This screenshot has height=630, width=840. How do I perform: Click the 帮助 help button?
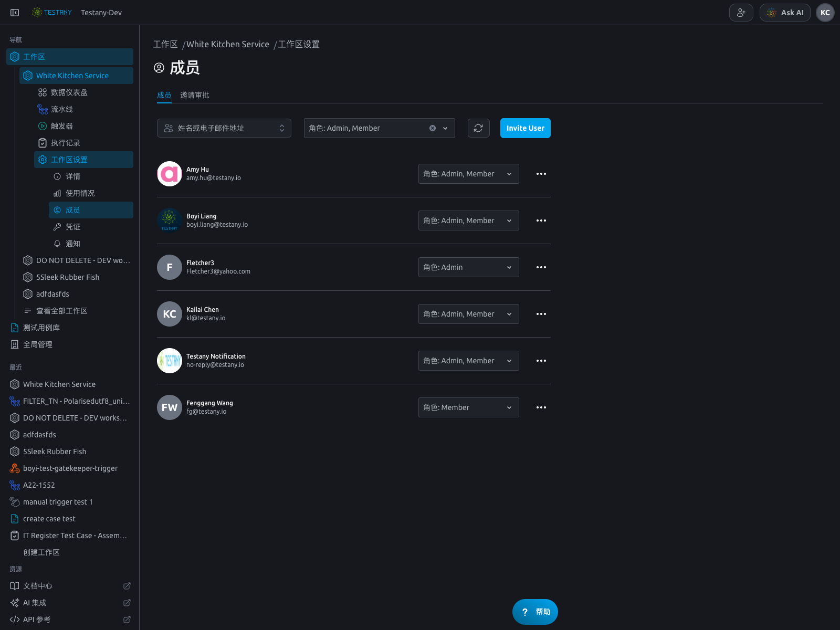pyautogui.click(x=535, y=612)
